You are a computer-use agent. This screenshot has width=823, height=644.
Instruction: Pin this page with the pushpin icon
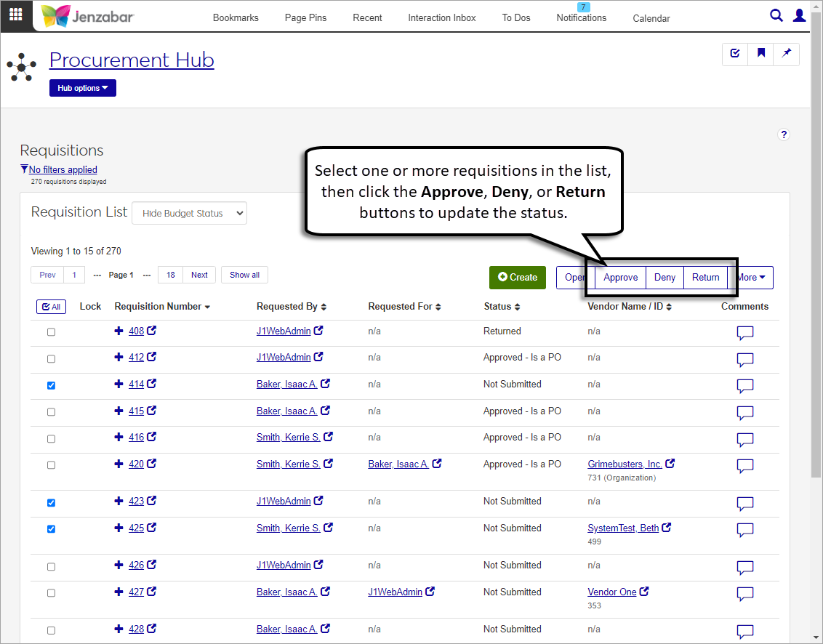coord(786,53)
